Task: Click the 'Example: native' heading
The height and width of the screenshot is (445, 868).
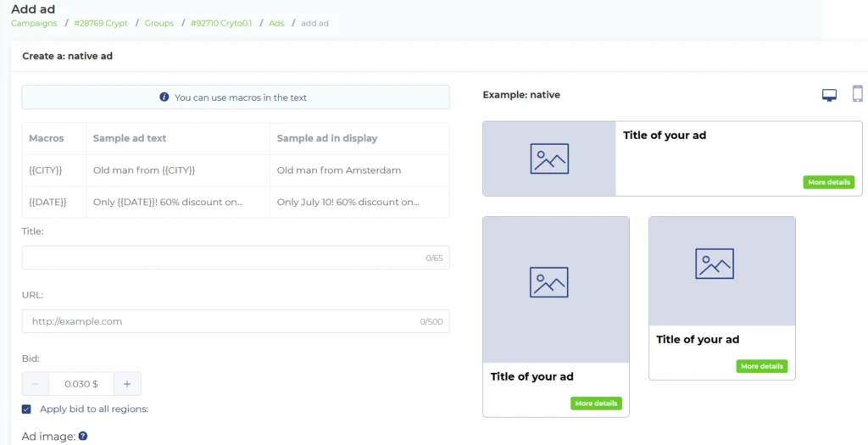Action: tap(521, 95)
